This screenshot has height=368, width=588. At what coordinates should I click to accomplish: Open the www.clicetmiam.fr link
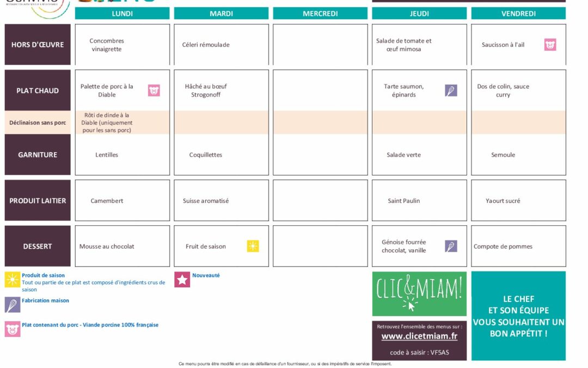click(419, 336)
